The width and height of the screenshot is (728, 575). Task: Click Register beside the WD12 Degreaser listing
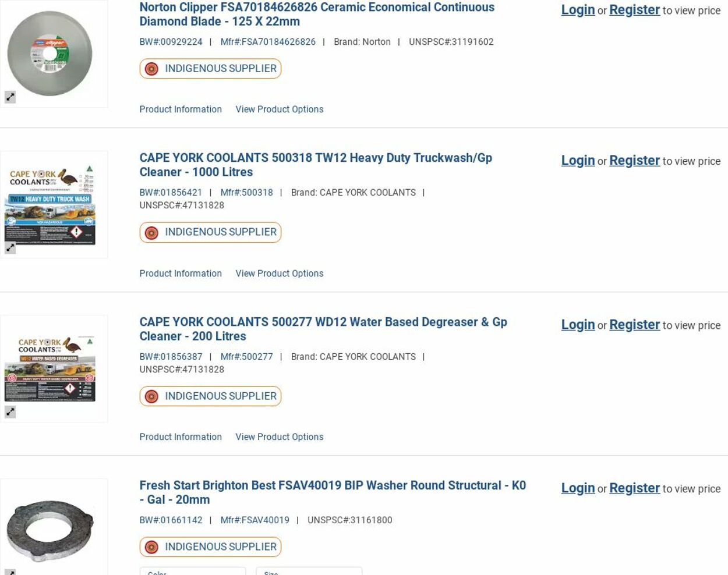pos(634,325)
